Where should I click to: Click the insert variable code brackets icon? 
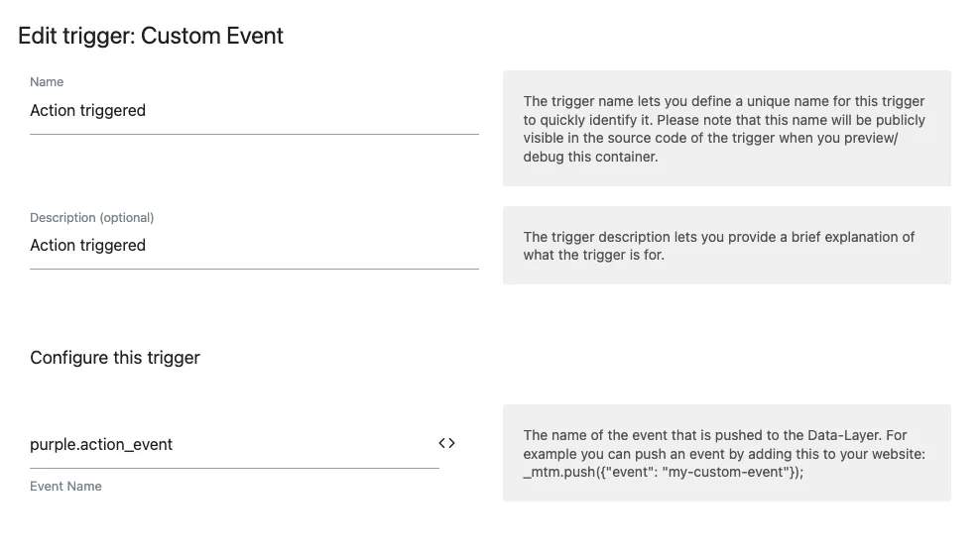[446, 443]
